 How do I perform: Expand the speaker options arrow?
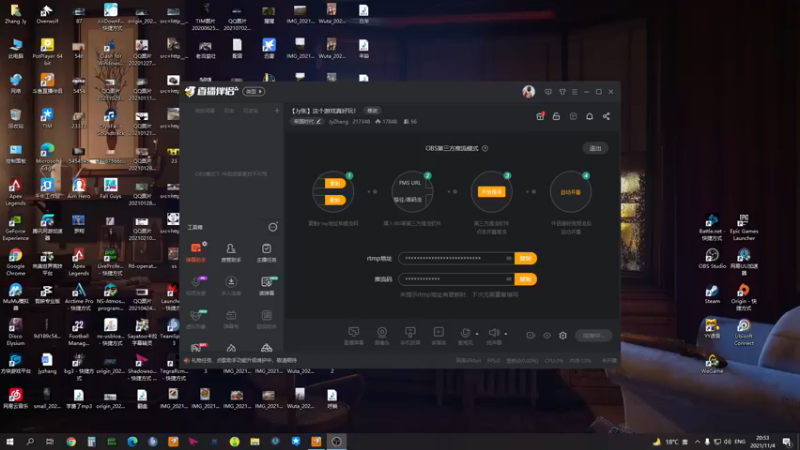(x=506, y=334)
